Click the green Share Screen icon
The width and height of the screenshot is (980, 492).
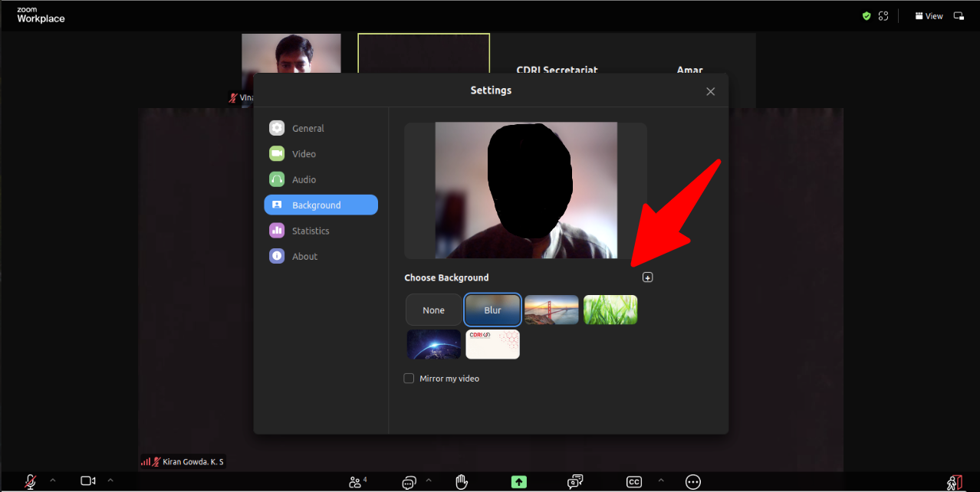pyautogui.click(x=519, y=481)
